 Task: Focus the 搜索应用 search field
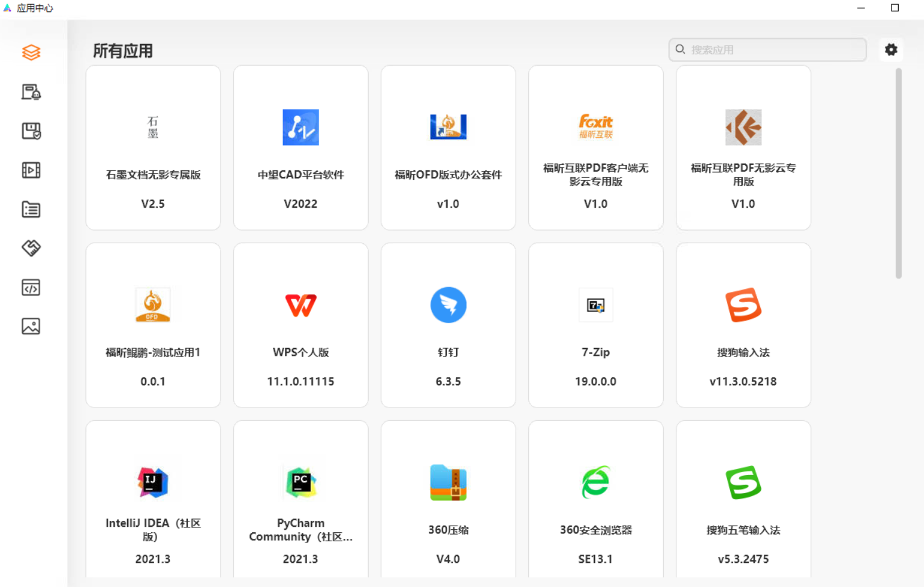click(767, 49)
